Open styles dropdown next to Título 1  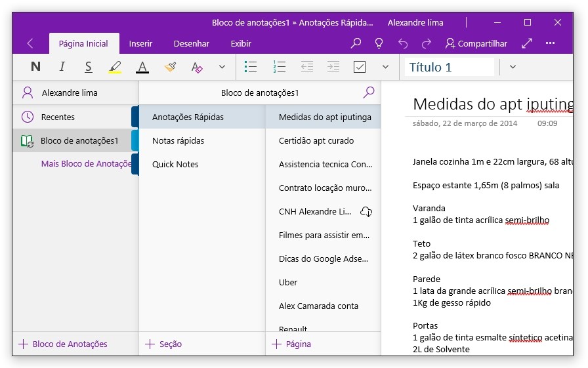click(x=513, y=67)
